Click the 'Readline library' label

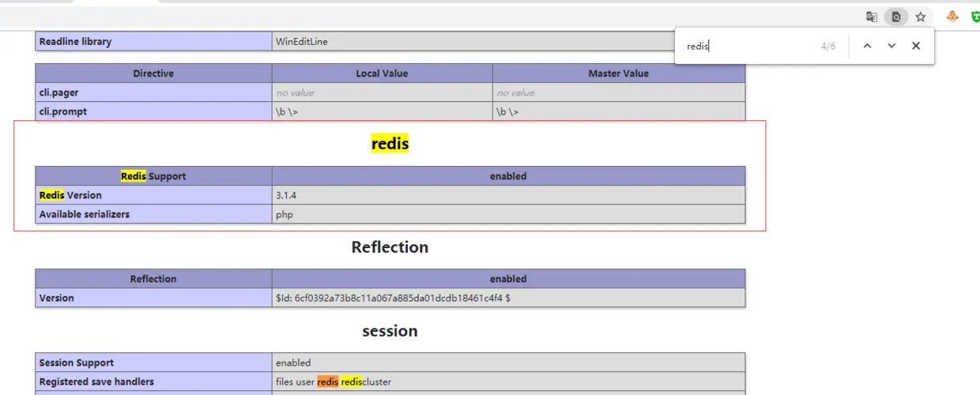[76, 42]
